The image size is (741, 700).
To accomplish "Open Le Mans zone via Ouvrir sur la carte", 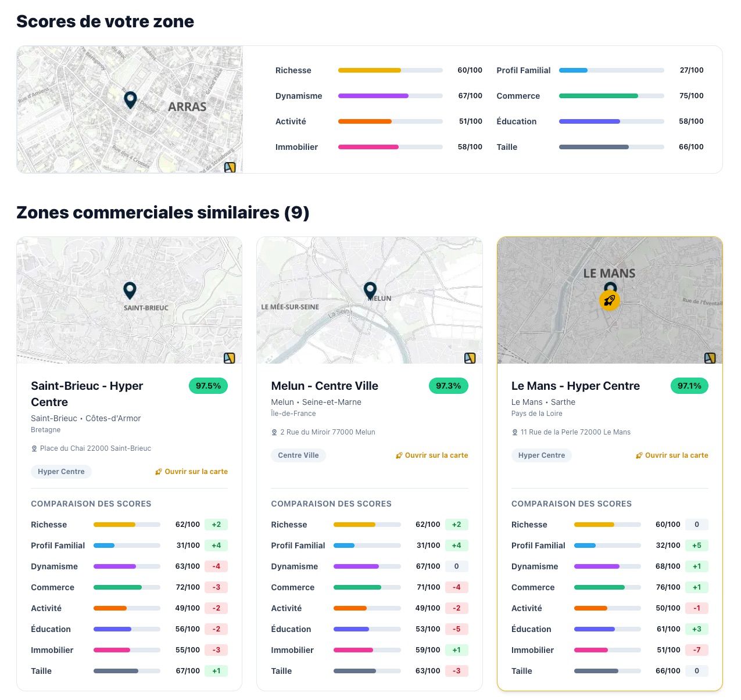I will [672, 455].
